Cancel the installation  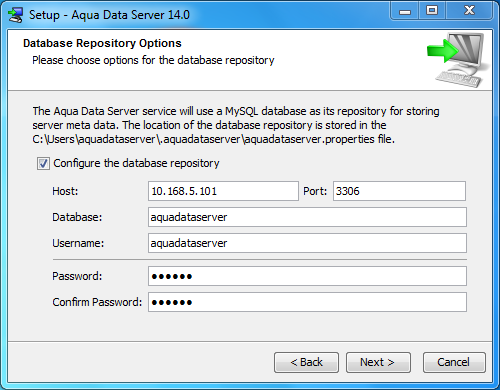(454, 362)
